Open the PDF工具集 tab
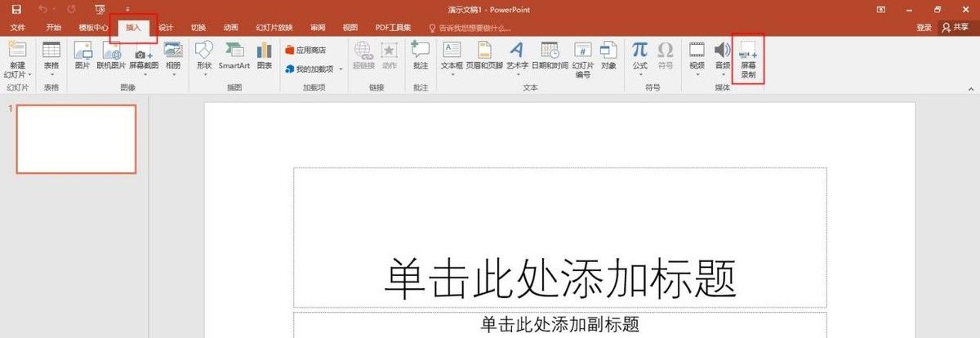Viewport: 980px width, 338px height. [393, 28]
